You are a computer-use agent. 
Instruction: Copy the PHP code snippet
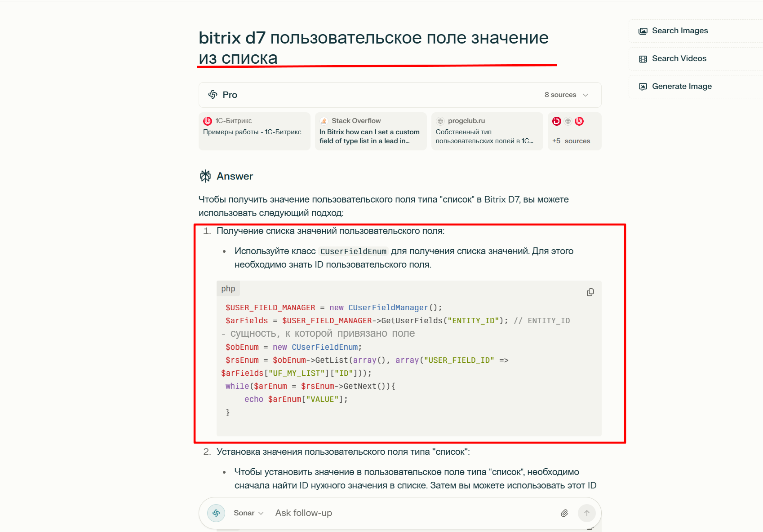tap(590, 292)
